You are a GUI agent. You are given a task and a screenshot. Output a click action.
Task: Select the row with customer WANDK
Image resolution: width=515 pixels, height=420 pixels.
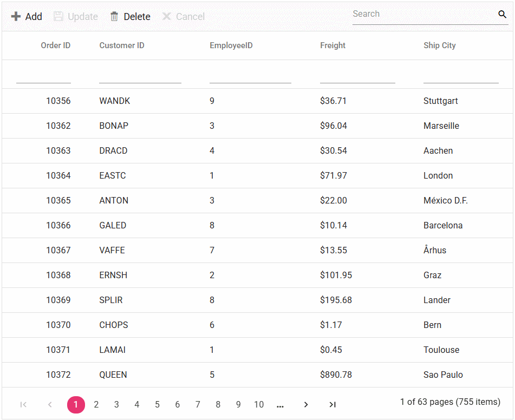(115, 101)
